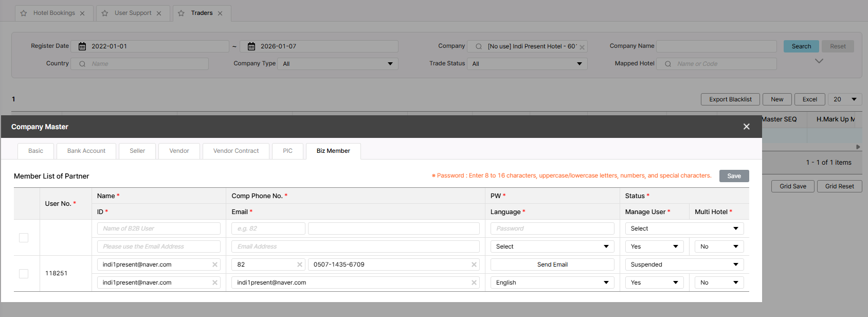Switch to the Vendor Contract tab
The width and height of the screenshot is (868, 317).
click(236, 151)
